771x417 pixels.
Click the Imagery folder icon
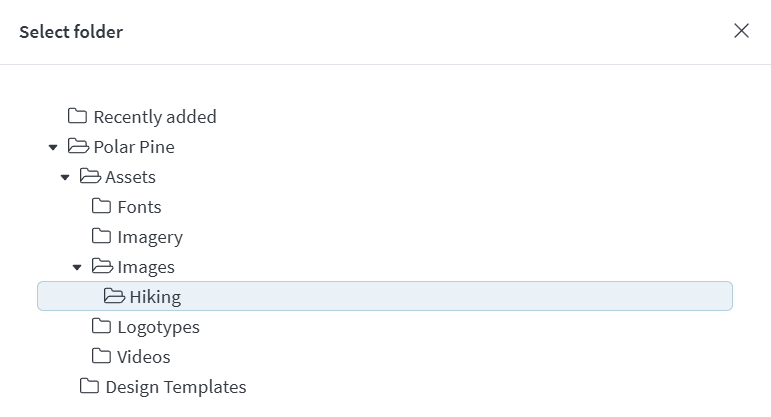pyautogui.click(x=101, y=236)
